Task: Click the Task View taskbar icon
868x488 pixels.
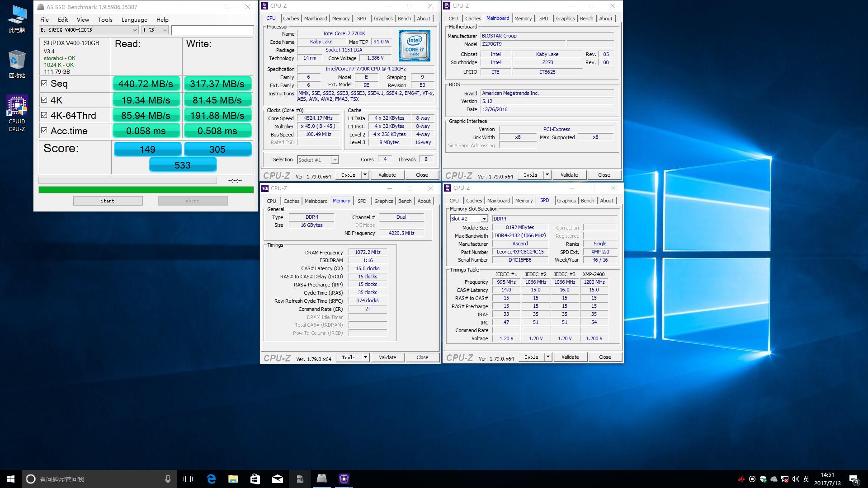Action: tap(188, 479)
